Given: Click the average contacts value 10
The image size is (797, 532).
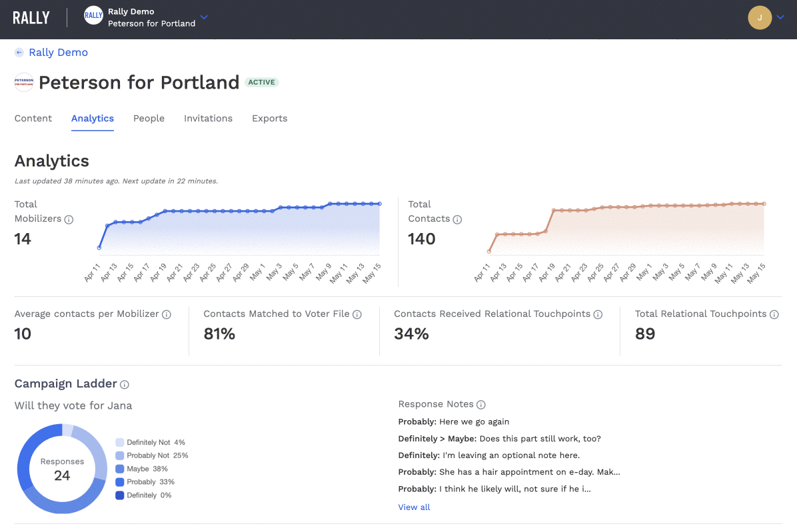Looking at the screenshot, I should click(x=23, y=334).
